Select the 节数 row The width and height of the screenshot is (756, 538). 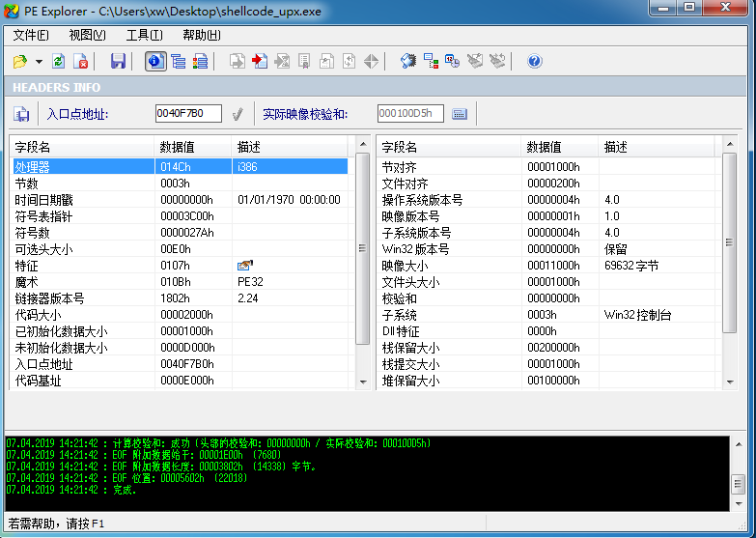(x=179, y=184)
